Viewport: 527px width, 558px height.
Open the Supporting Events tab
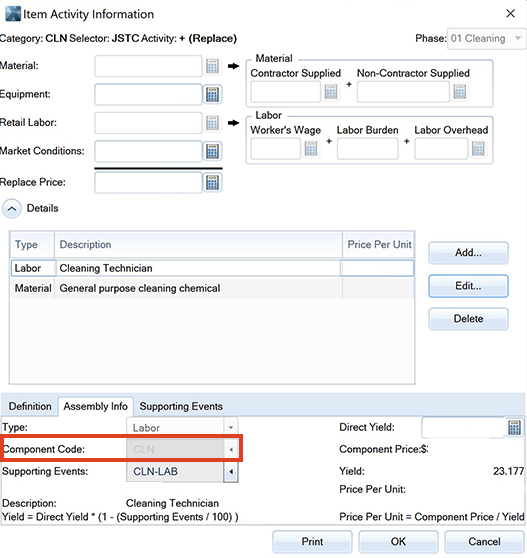click(x=181, y=406)
